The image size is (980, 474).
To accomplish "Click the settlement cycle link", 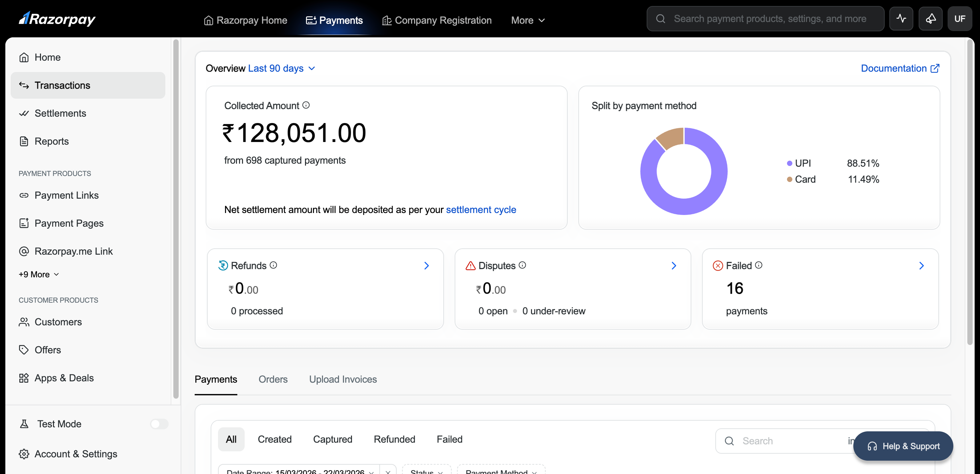I will [481, 210].
